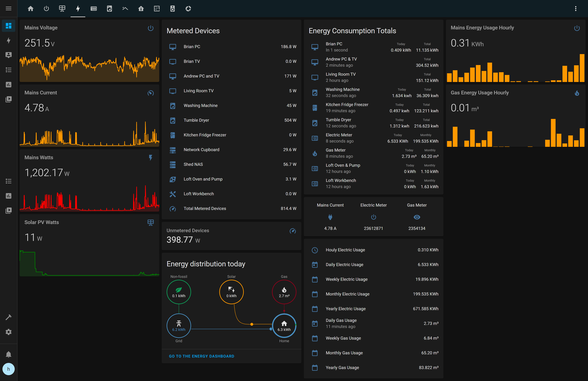Open the hamburger menu above the sidebar

8,8
